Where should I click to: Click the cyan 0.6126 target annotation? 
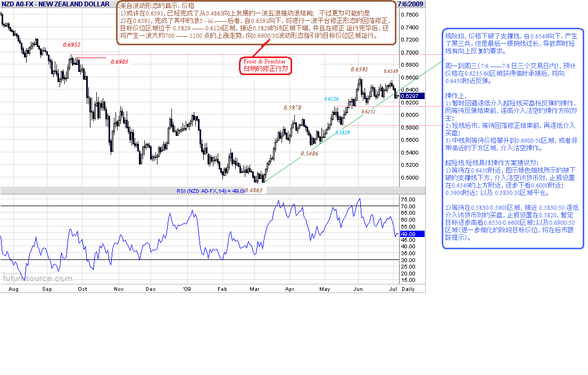(x=332, y=99)
